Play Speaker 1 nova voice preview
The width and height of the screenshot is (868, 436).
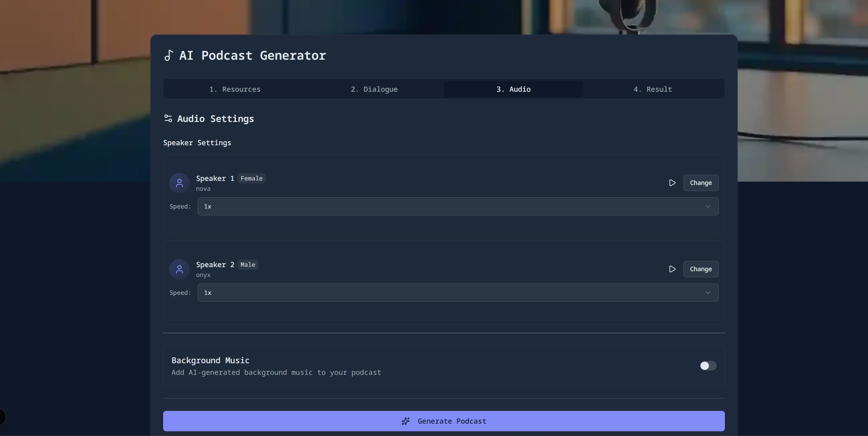(672, 183)
